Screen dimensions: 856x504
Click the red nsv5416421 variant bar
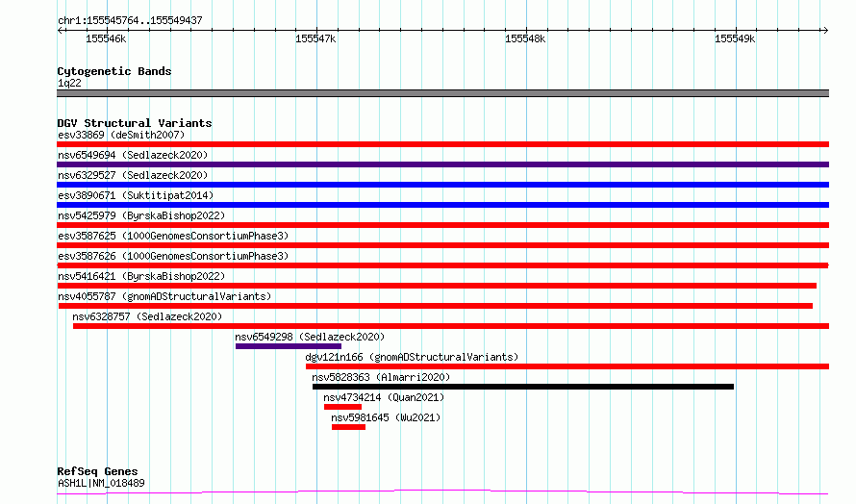coord(437,286)
